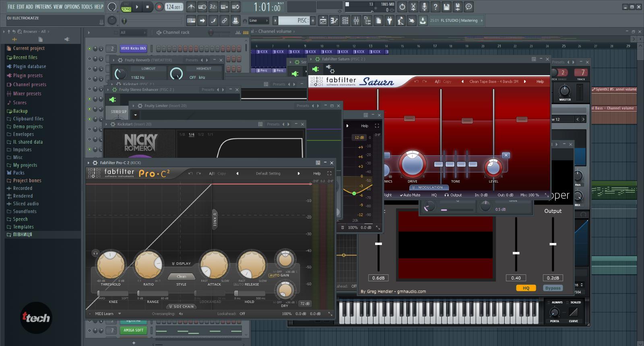
Task: Open the Clean style dropdown in Pro-C 2
Action: tap(181, 276)
